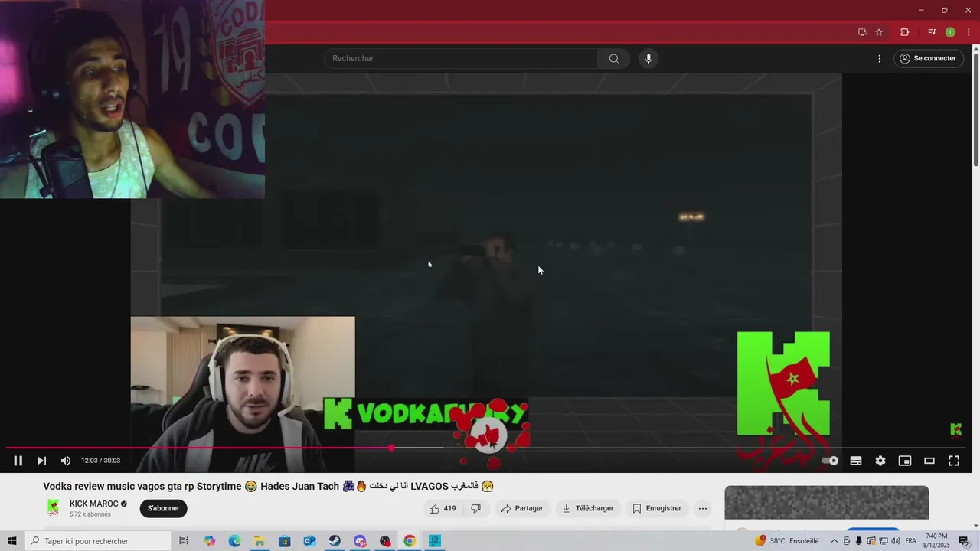The width and height of the screenshot is (980, 551).
Task: Start voice search with microphone
Action: click(x=648, y=59)
